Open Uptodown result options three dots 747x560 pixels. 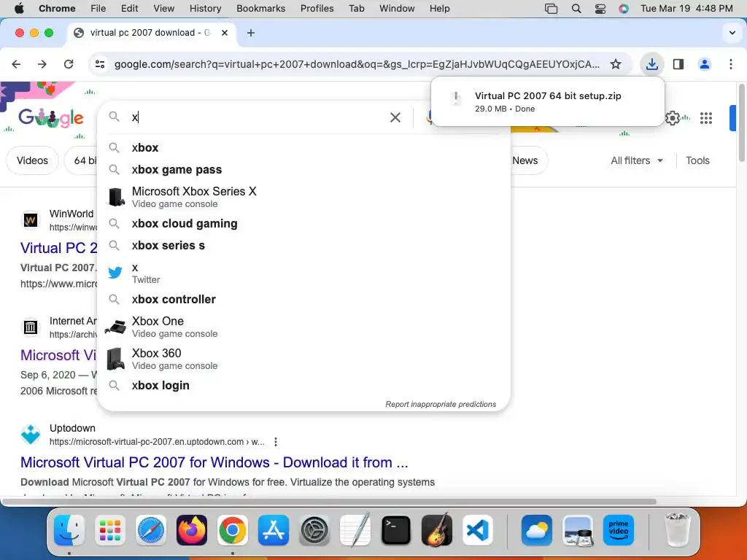coord(275,442)
